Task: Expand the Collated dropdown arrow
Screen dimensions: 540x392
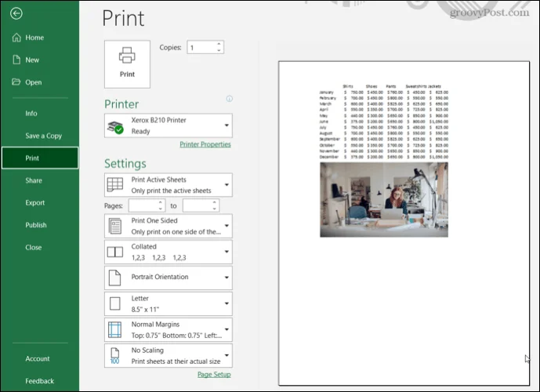Action: 227,252
